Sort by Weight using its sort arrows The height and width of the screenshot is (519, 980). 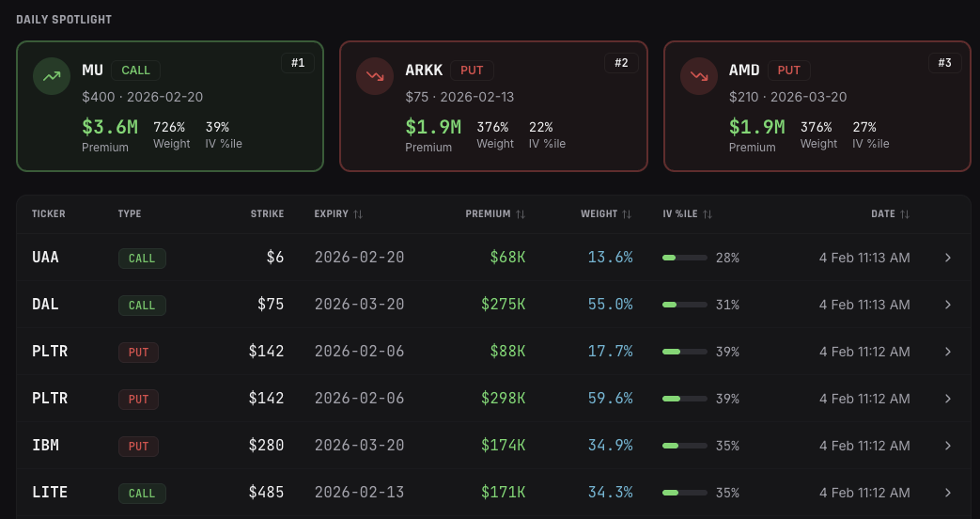click(627, 213)
